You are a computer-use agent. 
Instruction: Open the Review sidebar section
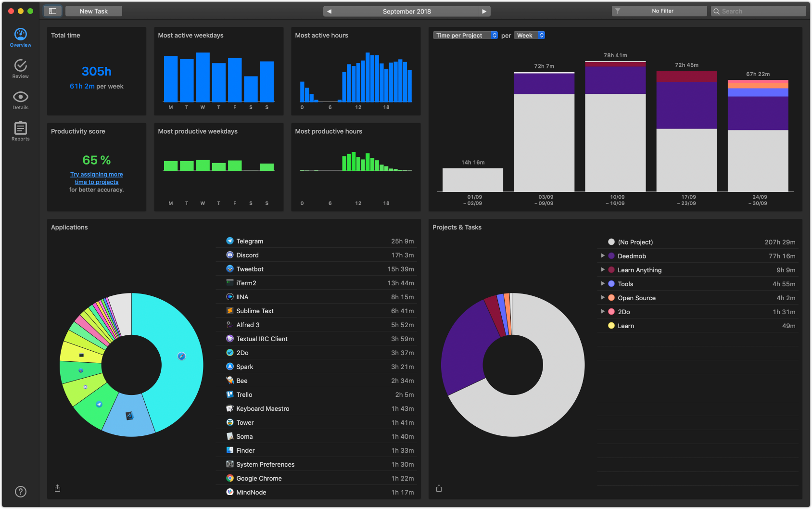[20, 69]
